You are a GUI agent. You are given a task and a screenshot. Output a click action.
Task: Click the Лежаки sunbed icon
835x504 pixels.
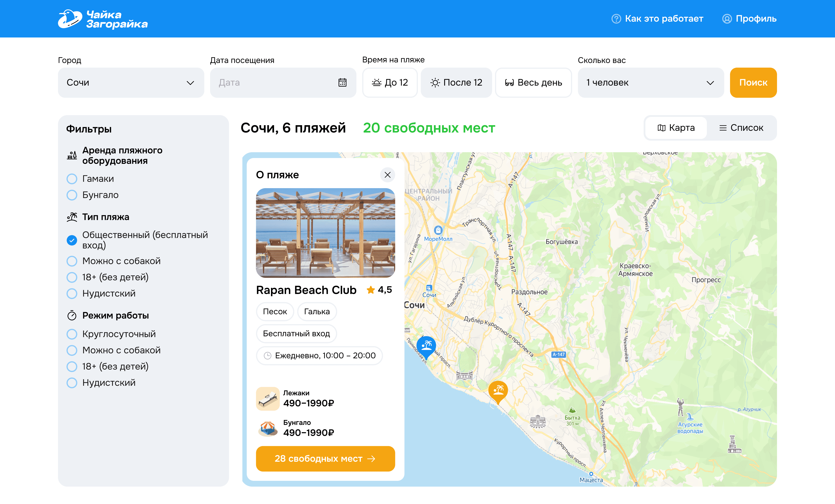[x=268, y=399]
